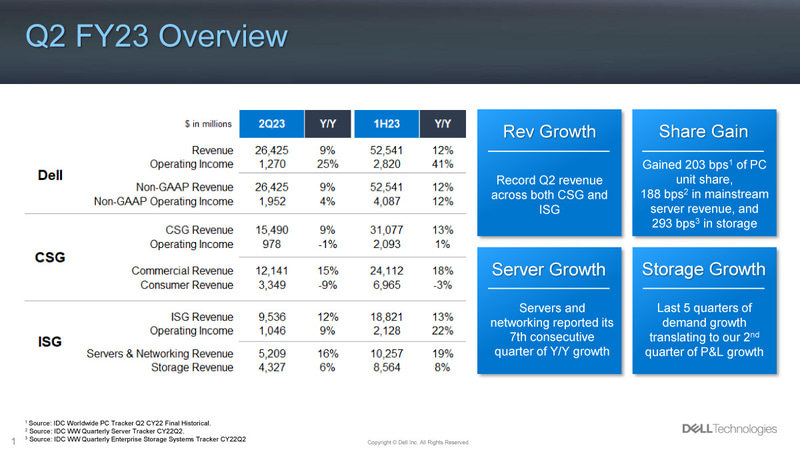Click the 3,349 Consumer Revenue value
The width and height of the screenshot is (800, 450).
point(272,285)
